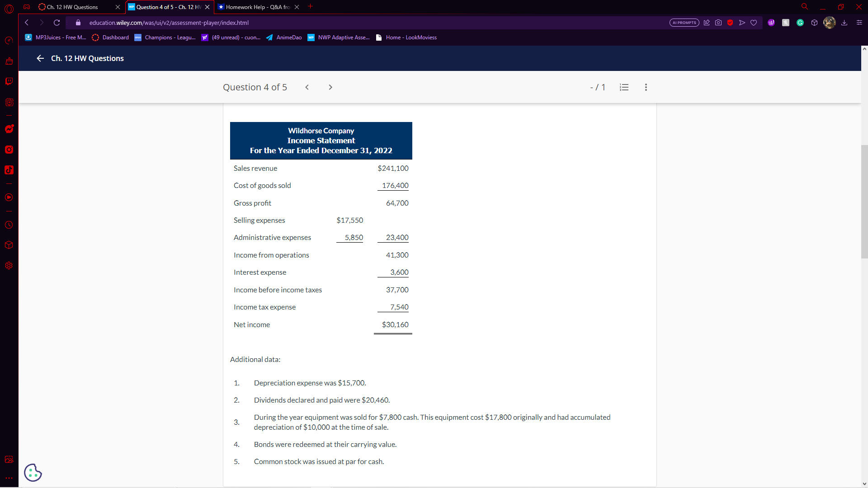The height and width of the screenshot is (488, 868).
Task: Click the browser back navigation arrow
Action: click(x=27, y=23)
